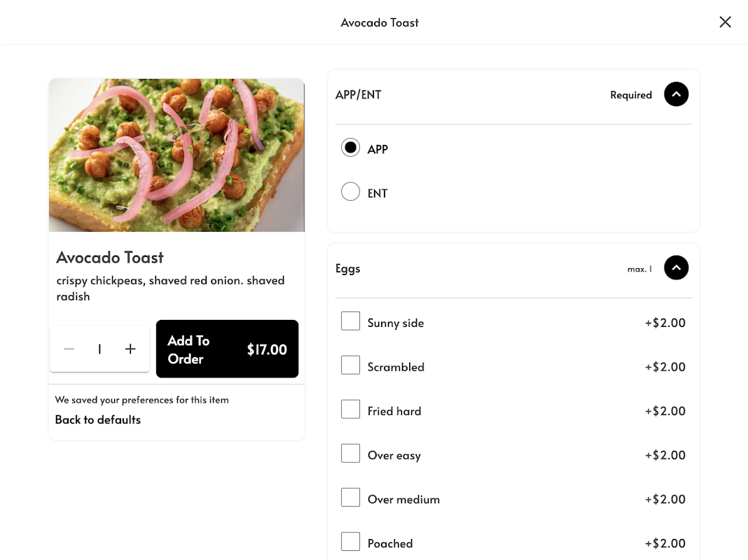748x560 pixels.
Task: Decrease quantity with the minus icon
Action: point(69,349)
